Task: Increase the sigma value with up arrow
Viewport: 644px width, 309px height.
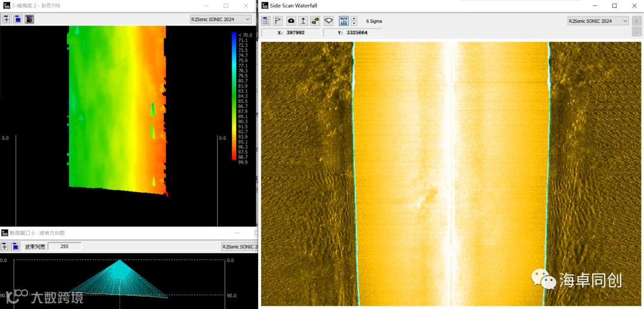Action: coord(354,18)
